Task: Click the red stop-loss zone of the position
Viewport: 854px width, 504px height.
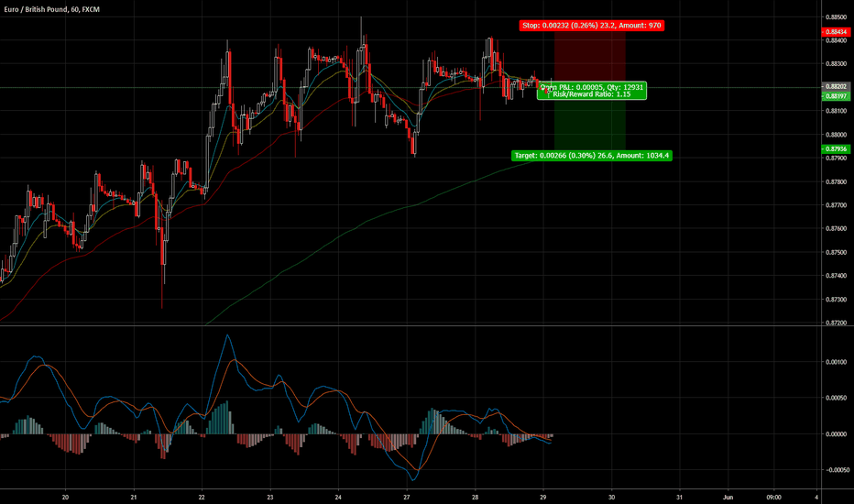Action: click(590, 59)
